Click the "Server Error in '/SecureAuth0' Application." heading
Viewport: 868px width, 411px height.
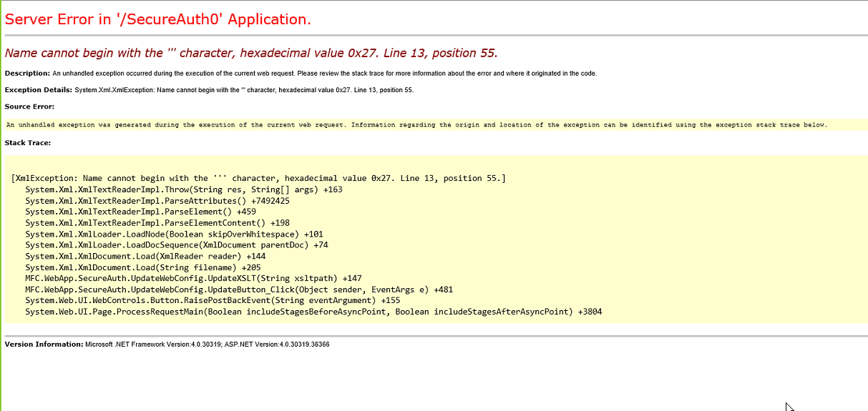point(158,19)
